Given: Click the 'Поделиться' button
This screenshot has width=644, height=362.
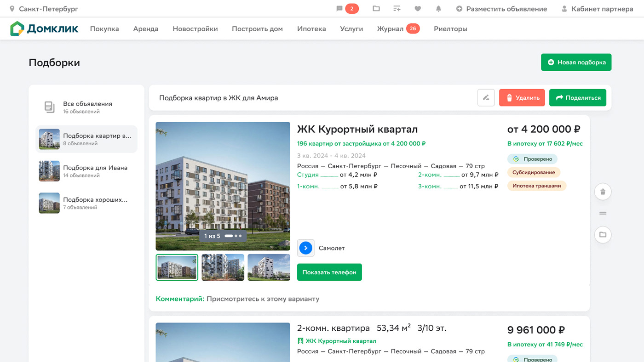Looking at the screenshot, I should [578, 97].
